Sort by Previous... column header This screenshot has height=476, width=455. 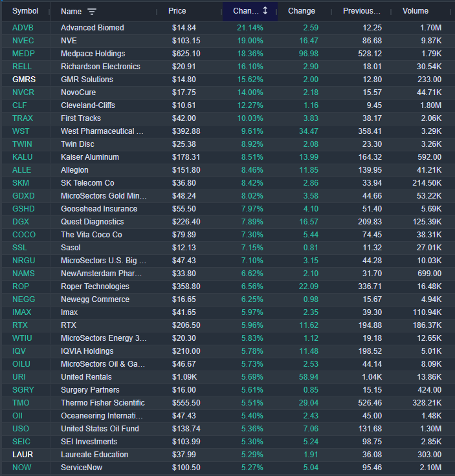click(x=361, y=11)
